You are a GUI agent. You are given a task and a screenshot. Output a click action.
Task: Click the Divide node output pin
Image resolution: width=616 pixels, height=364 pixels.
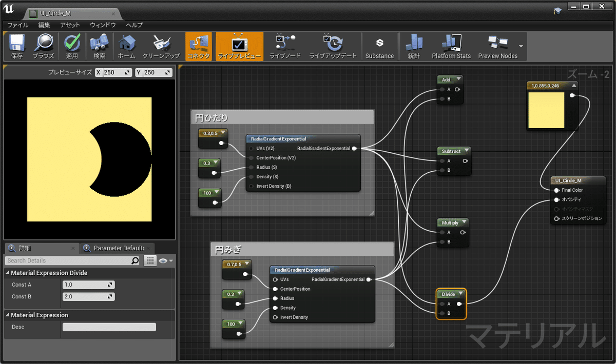pyautogui.click(x=459, y=304)
